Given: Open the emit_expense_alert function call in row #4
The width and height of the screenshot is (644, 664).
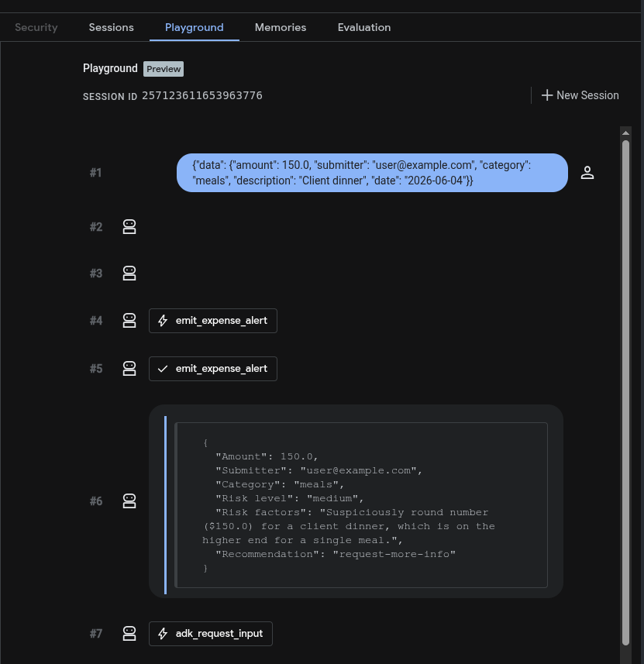Looking at the screenshot, I should (212, 321).
